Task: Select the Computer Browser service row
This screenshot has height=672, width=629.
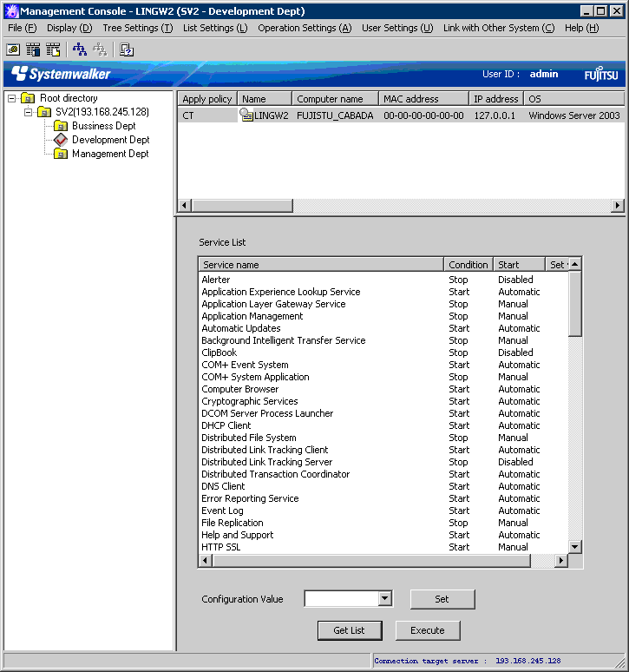Action: (383, 389)
